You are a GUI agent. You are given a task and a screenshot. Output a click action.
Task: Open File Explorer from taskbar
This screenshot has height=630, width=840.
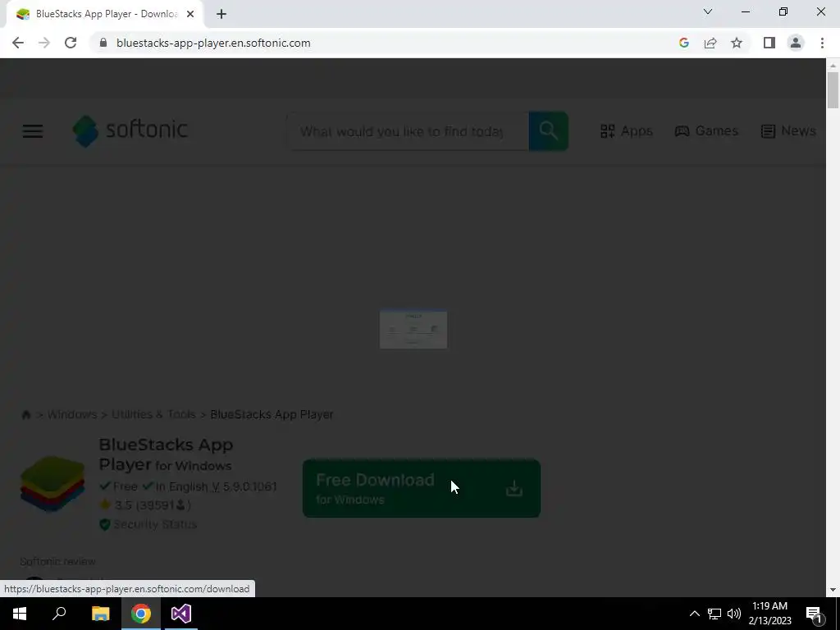(x=100, y=614)
